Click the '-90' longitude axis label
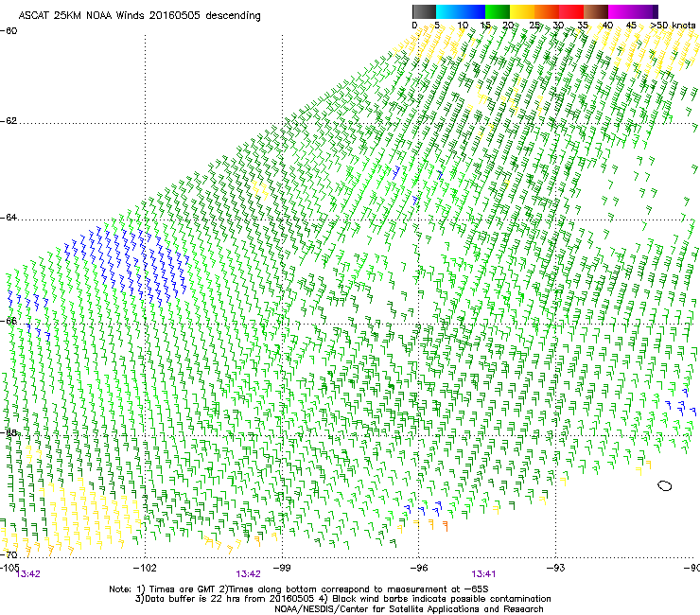Image resolution: width=700 pixels, height=615 pixels. point(692,568)
